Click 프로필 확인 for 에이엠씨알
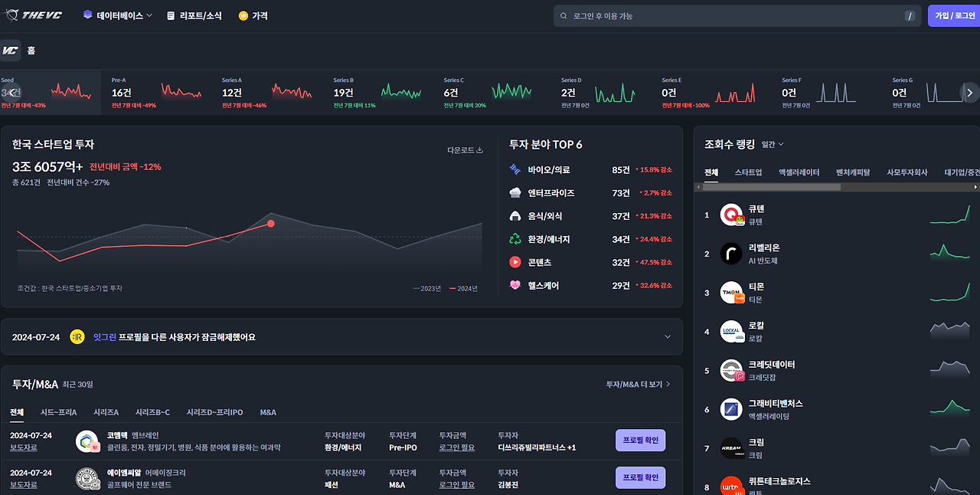Image resolution: width=980 pixels, height=495 pixels. coord(641,477)
